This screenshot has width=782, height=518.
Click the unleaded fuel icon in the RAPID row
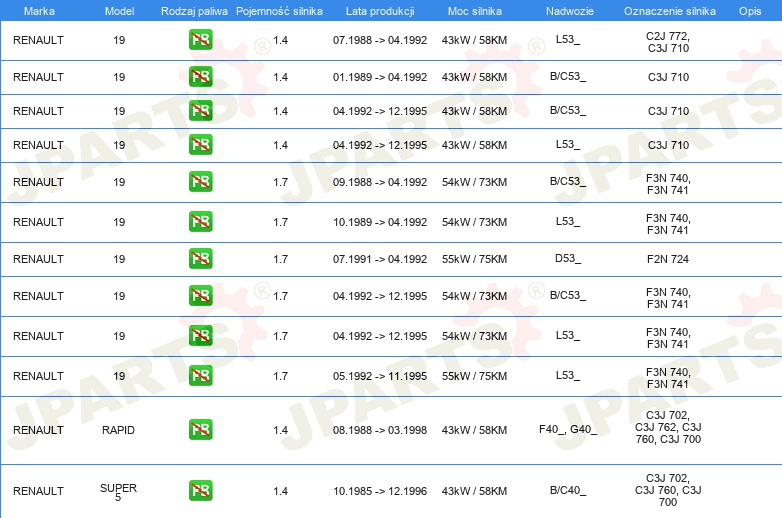pos(200,430)
